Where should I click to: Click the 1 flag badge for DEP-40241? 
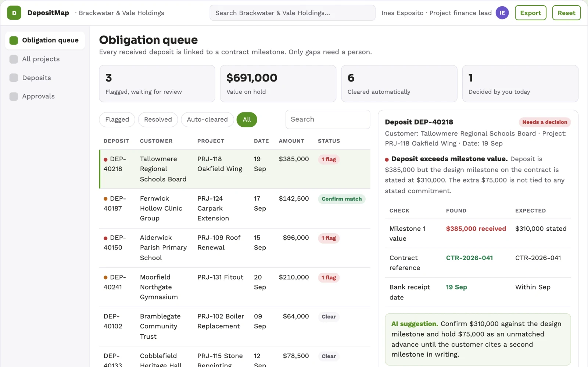point(329,278)
